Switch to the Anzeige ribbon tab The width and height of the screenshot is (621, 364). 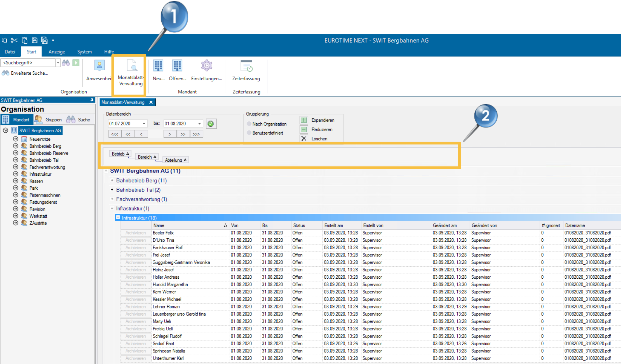tap(57, 52)
